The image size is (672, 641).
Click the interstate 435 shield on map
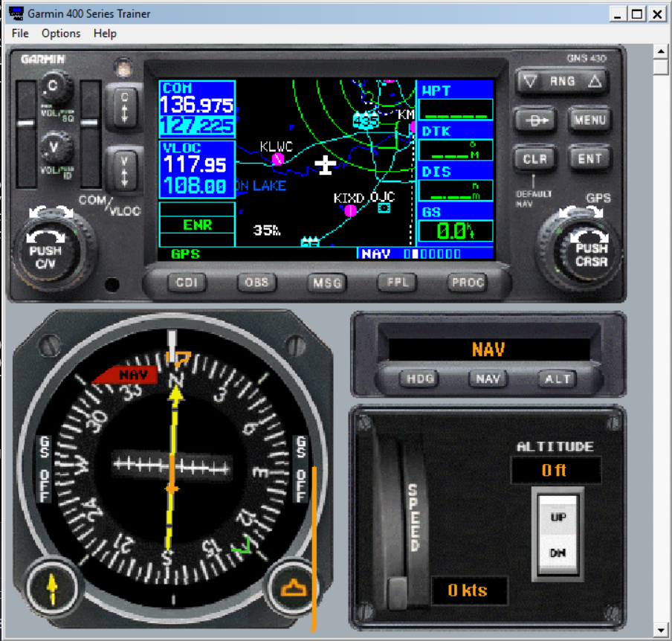[366, 122]
